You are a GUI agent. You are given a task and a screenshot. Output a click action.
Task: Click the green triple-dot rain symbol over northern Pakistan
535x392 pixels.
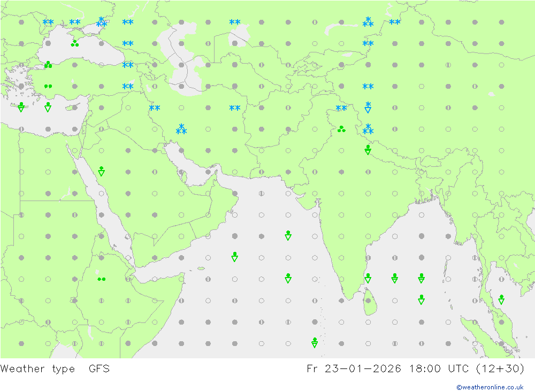click(x=341, y=129)
